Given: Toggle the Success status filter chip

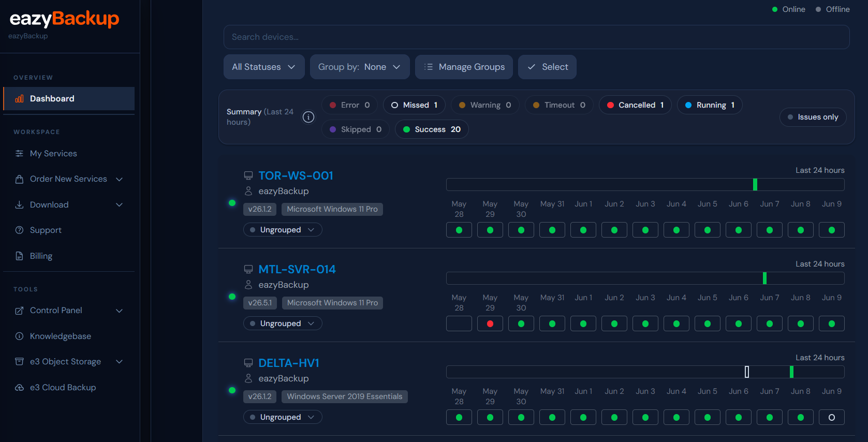Looking at the screenshot, I should (432, 129).
